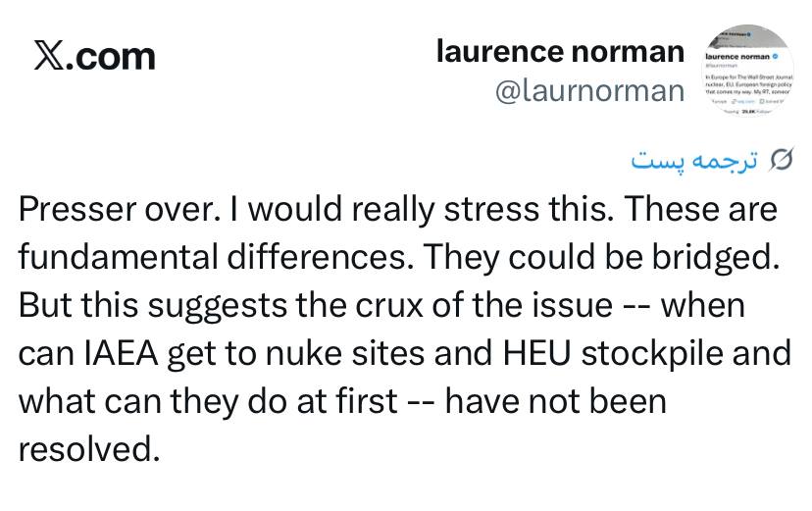This screenshot has width=812, height=511.
Task: Click the X logo glyph
Action: point(49,55)
